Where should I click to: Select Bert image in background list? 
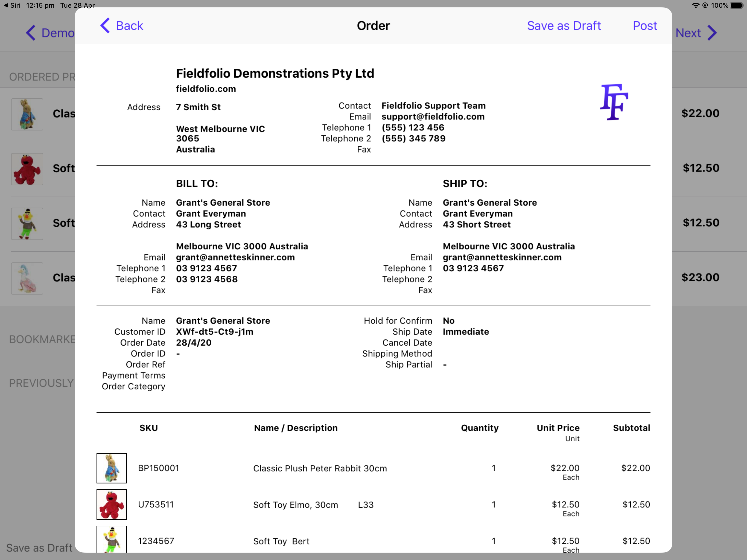[27, 224]
